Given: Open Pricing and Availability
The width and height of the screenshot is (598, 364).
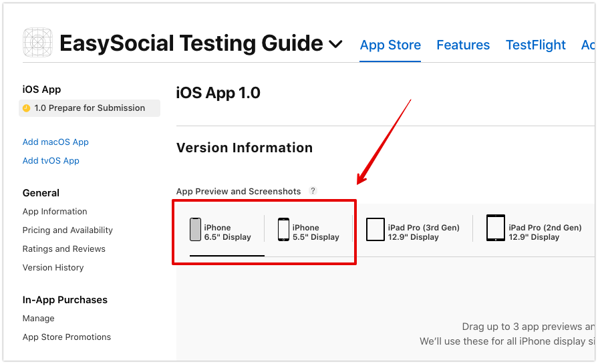Looking at the screenshot, I should pyautogui.click(x=67, y=230).
